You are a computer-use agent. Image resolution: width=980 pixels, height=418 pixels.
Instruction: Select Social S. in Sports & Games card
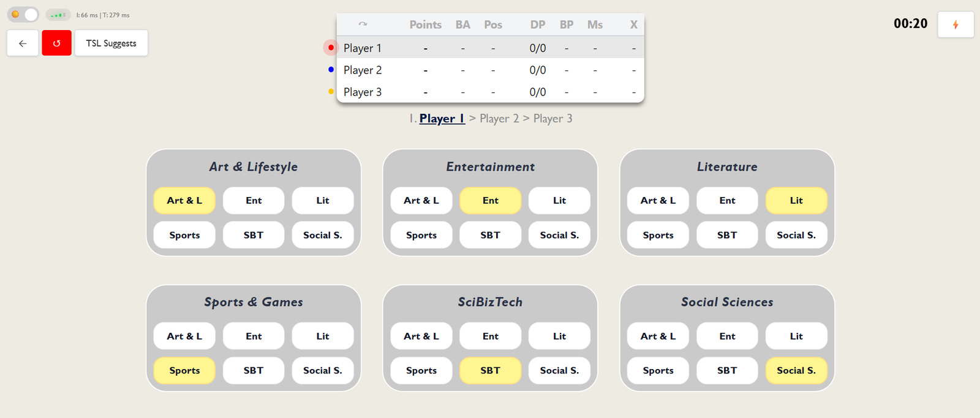coord(323,370)
